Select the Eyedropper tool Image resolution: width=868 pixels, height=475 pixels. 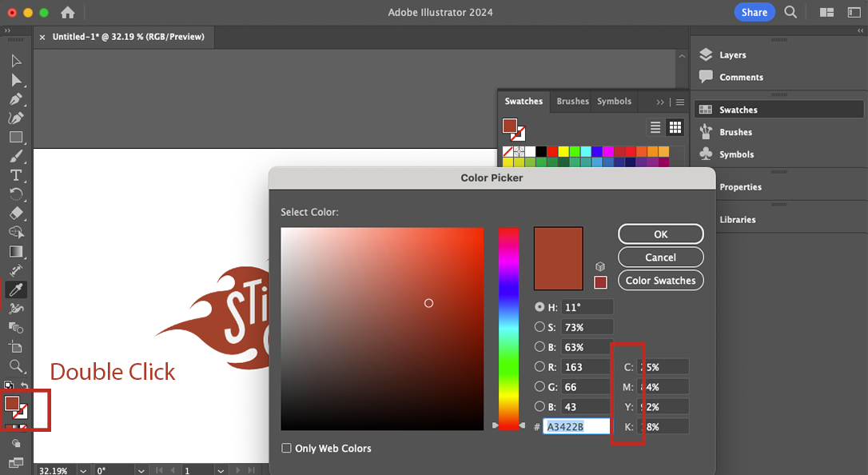[x=16, y=289]
